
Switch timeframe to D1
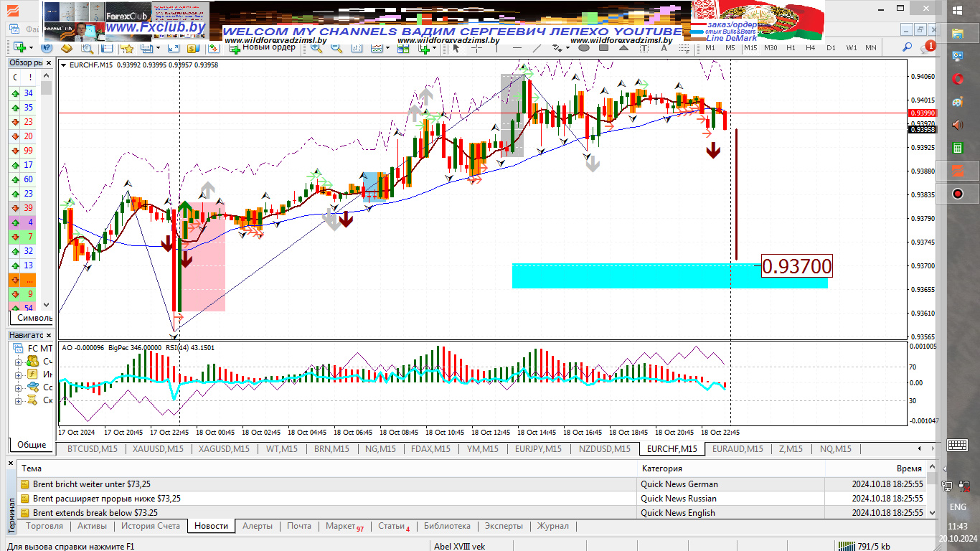tap(831, 48)
